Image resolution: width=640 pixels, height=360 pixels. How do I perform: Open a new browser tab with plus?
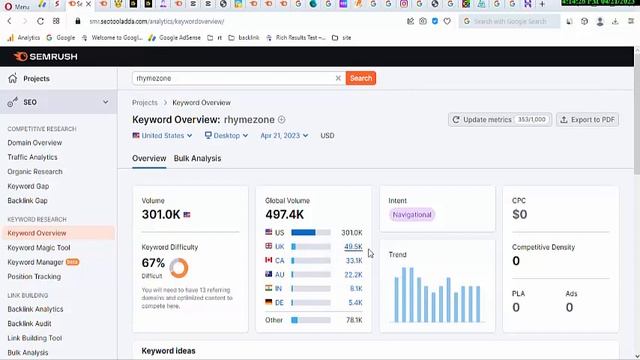point(542,4)
